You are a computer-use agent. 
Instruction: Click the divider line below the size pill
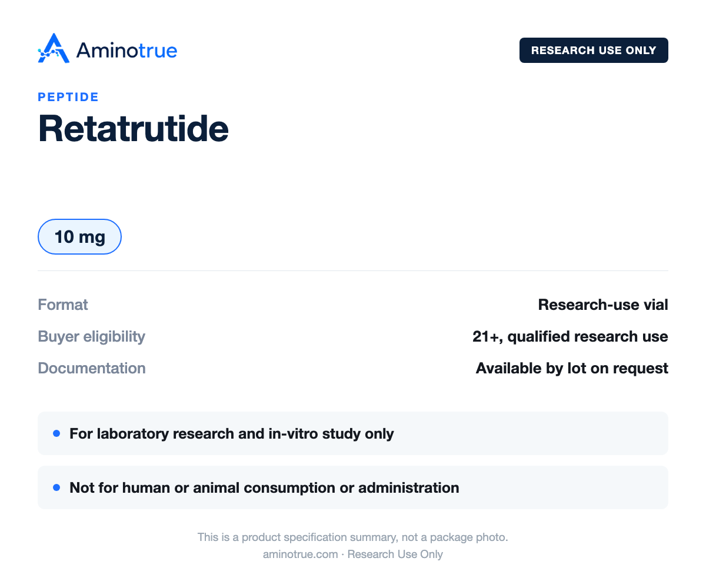[x=353, y=270]
